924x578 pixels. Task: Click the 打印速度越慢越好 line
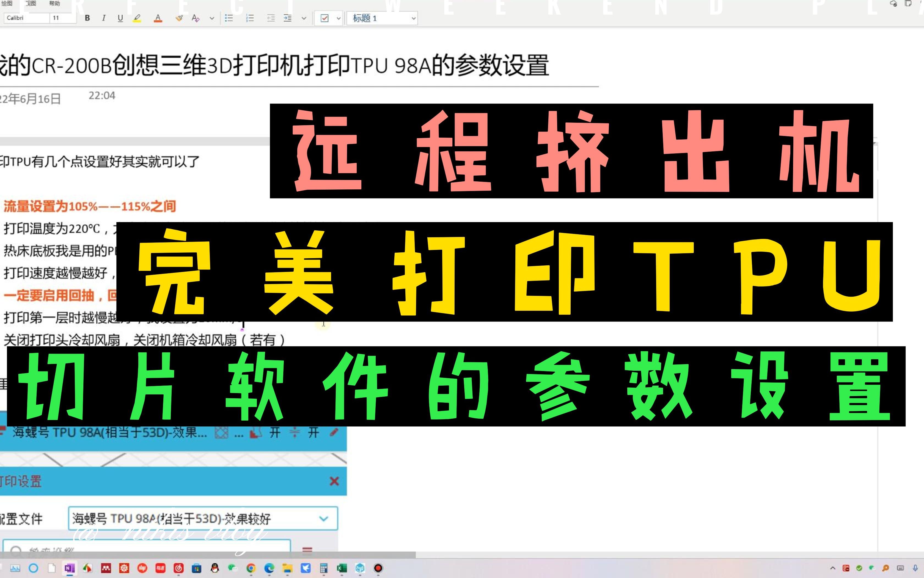[60, 273]
